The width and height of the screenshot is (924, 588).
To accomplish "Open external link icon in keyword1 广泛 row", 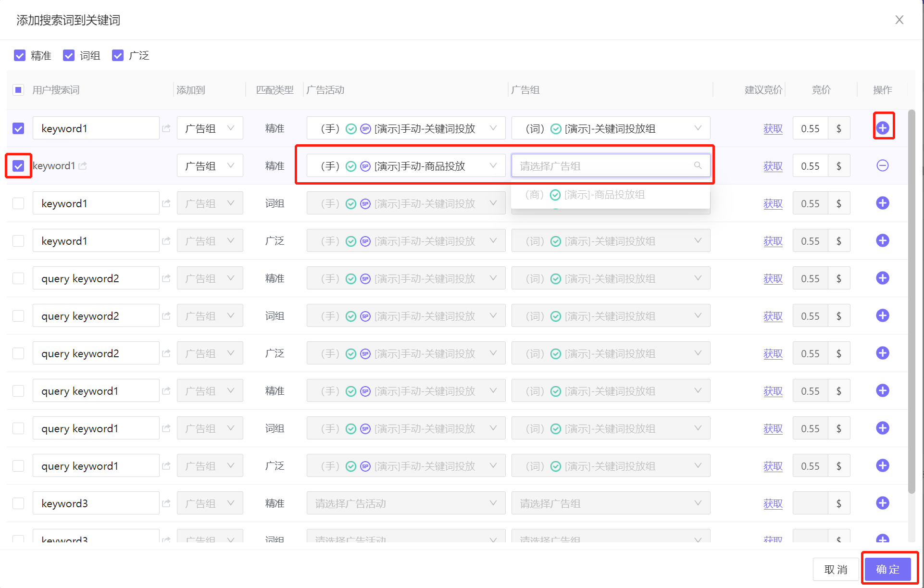I will pyautogui.click(x=166, y=241).
